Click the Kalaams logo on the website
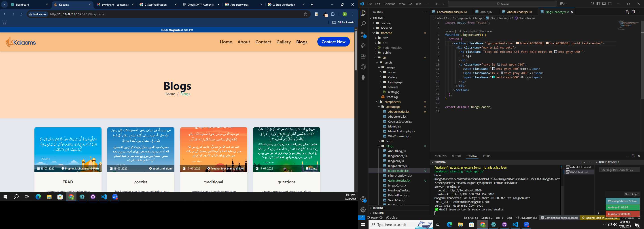644x229 pixels. tap(21, 42)
